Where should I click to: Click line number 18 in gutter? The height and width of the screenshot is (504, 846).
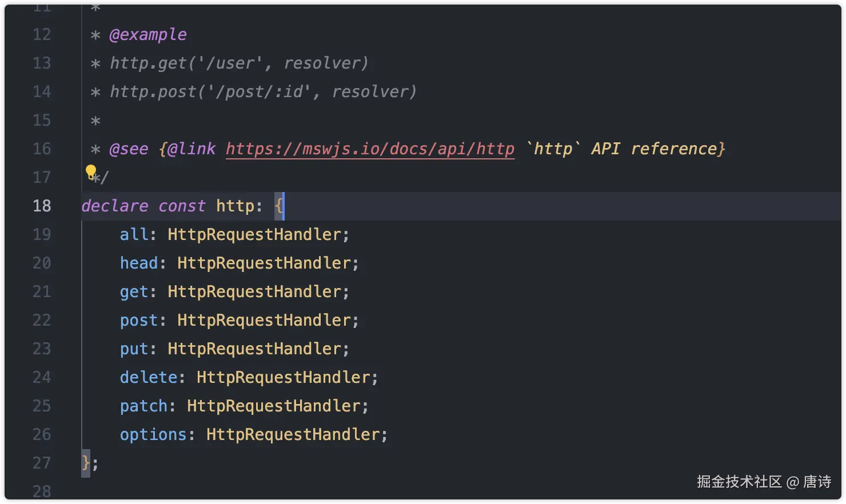pos(42,206)
